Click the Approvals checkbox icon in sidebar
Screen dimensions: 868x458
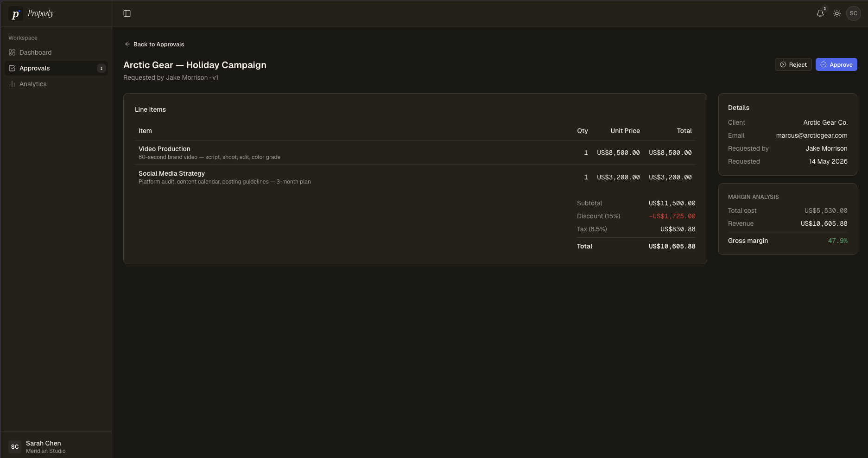click(12, 68)
